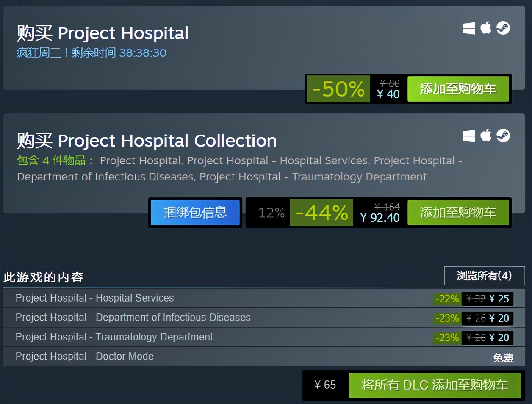Click the ¥ 92.40 bundle price
Image resolution: width=532 pixels, height=404 pixels.
click(380, 218)
